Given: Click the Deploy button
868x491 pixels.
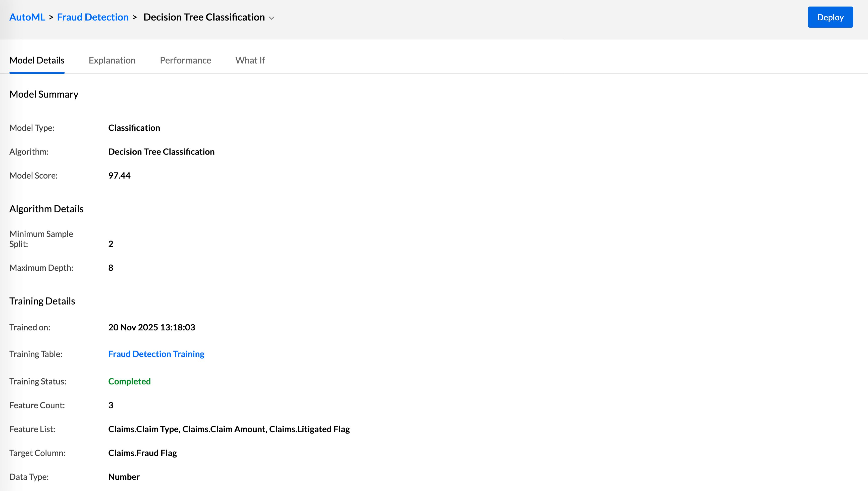Looking at the screenshot, I should tap(830, 17).
